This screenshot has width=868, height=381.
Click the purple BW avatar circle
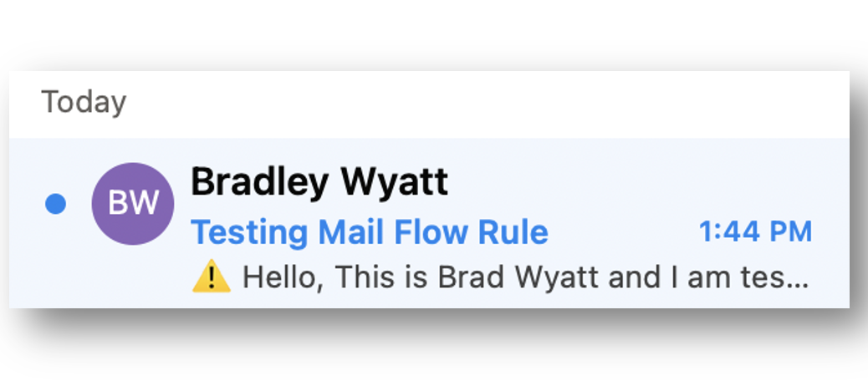click(x=133, y=204)
